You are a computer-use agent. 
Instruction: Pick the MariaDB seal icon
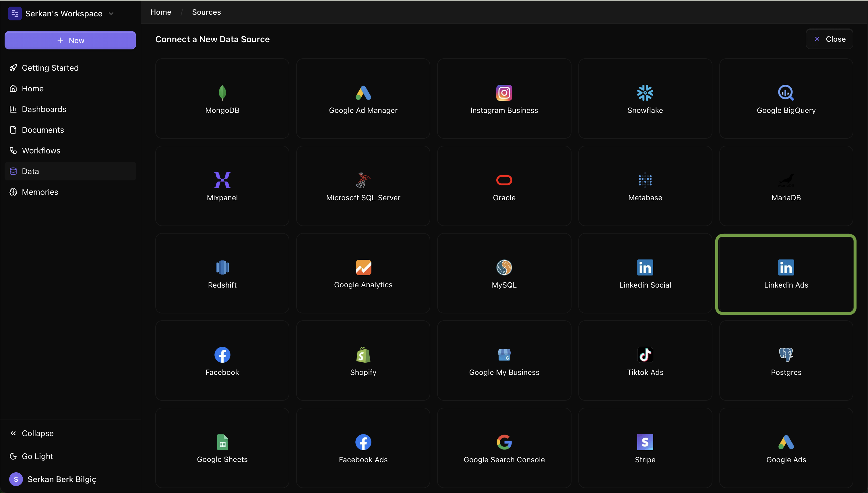[x=786, y=180]
